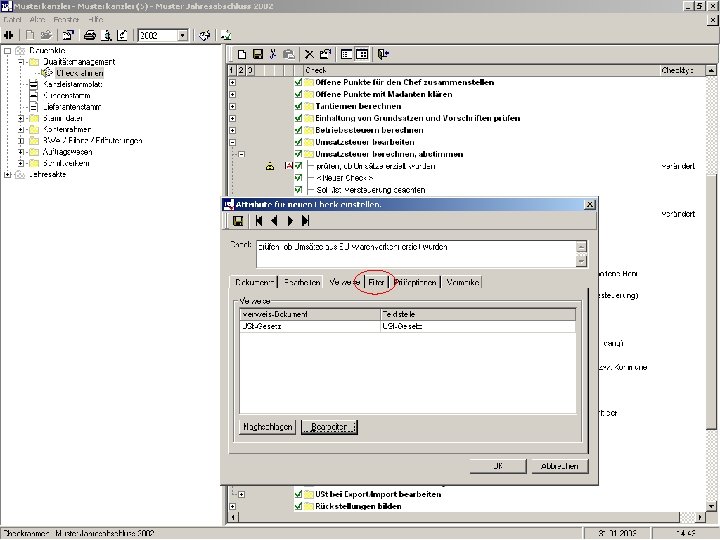Click the scissors cut icon in checklist toolbar
Viewport: 720px width, 540px height.
[273, 54]
